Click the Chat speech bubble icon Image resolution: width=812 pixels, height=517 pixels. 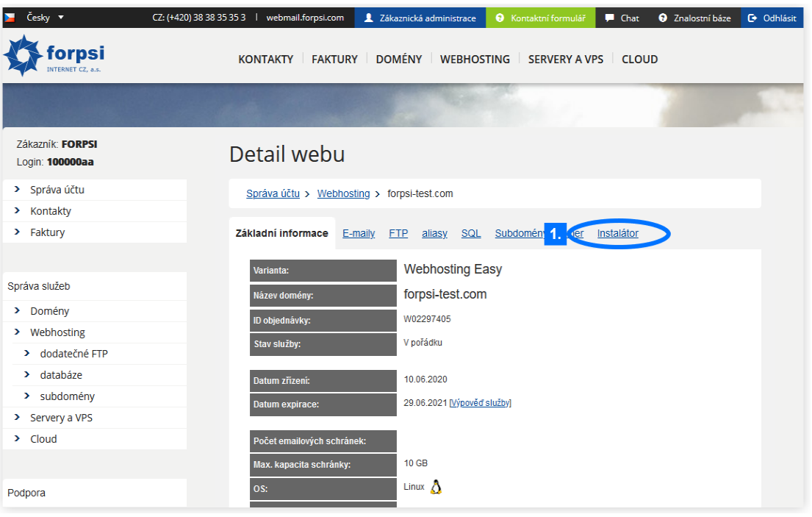click(x=610, y=18)
